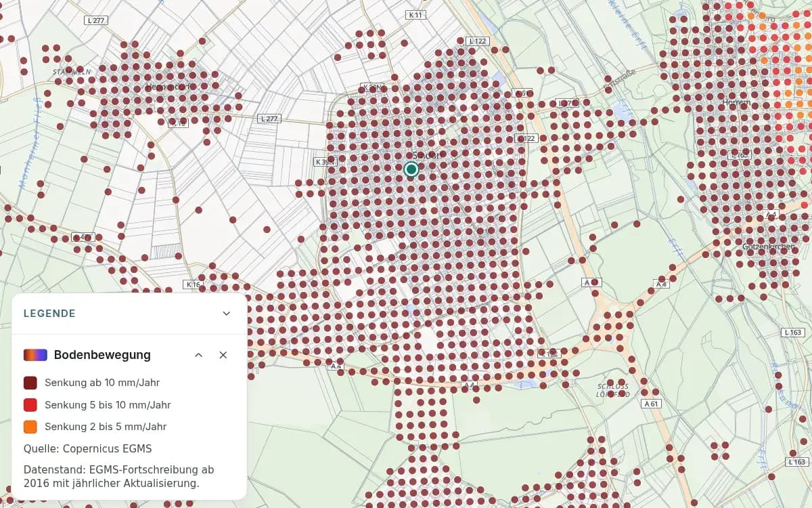Screen dimensions: 812x508
Task: Click the 'Datenstand: EGMS-Fortschreibung' note
Action: point(118,476)
